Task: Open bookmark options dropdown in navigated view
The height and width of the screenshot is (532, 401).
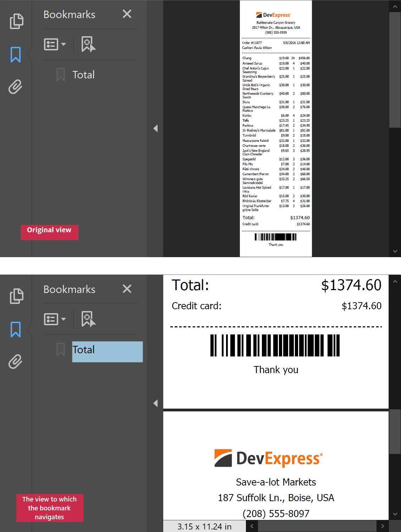Action: tap(55, 319)
